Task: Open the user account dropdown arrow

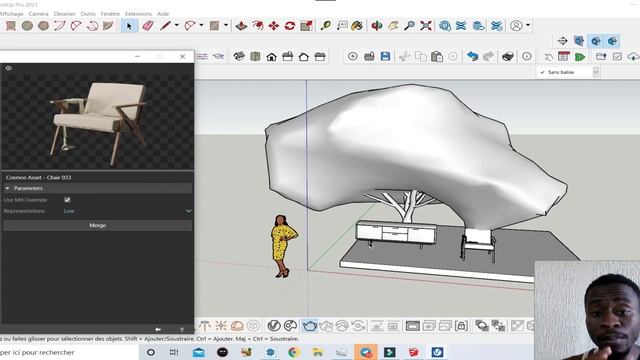Action: [528, 25]
